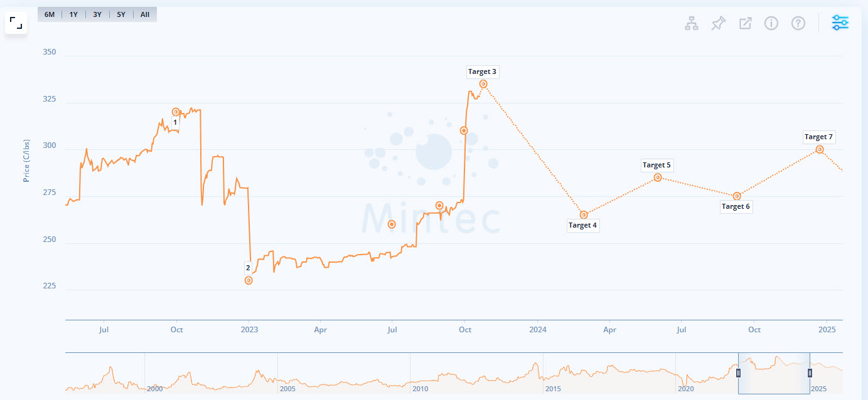Open the help question mark icon

(x=798, y=24)
